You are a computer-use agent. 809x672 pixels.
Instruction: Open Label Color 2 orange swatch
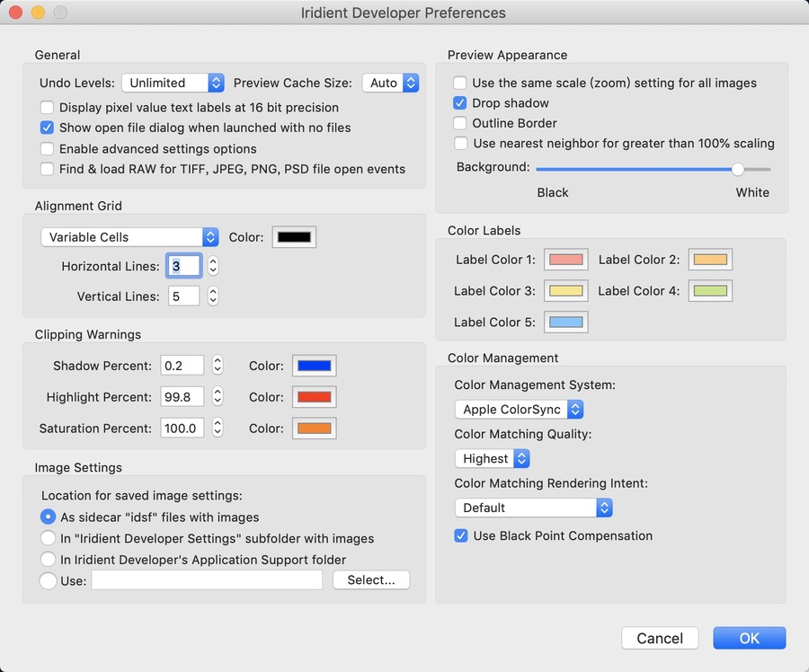tap(710, 260)
